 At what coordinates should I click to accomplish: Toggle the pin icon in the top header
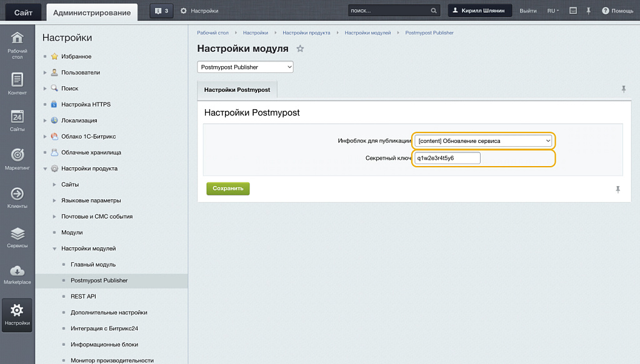[587, 9]
